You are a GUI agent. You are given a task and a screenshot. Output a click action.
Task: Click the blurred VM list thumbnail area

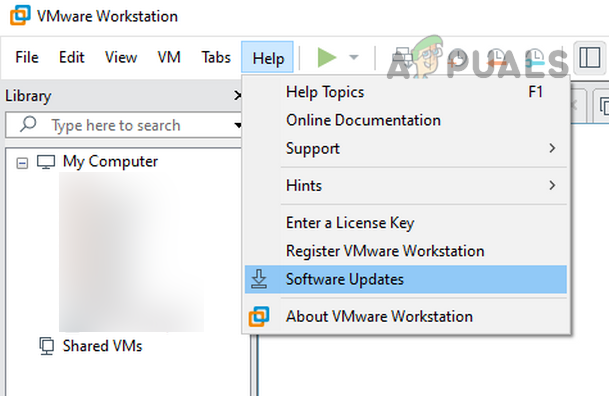(x=131, y=252)
